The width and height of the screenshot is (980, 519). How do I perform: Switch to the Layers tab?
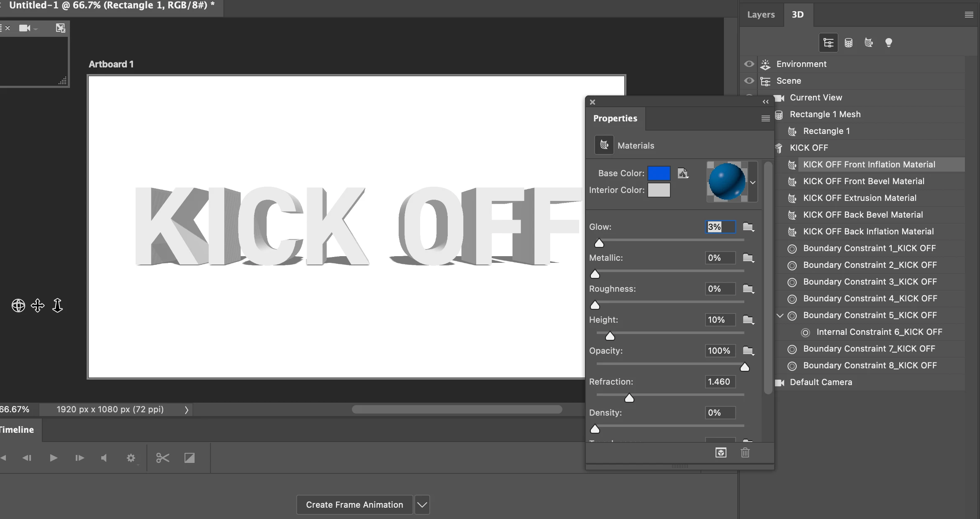pyautogui.click(x=761, y=15)
